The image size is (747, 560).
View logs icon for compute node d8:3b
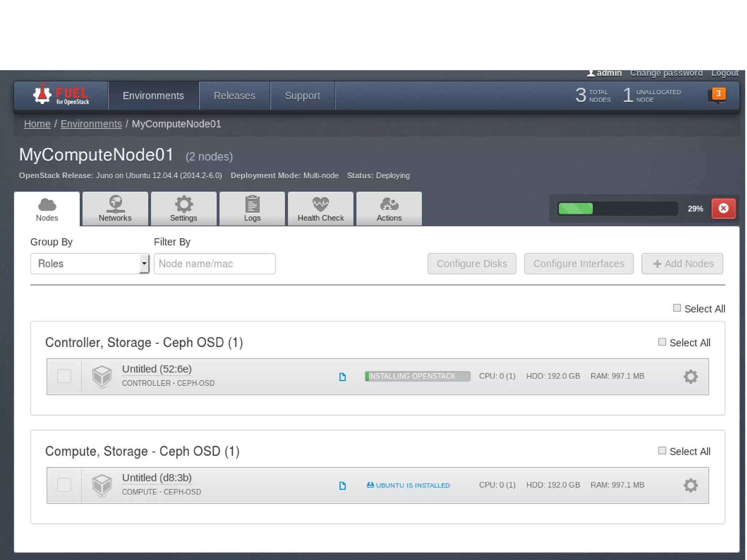point(342,486)
